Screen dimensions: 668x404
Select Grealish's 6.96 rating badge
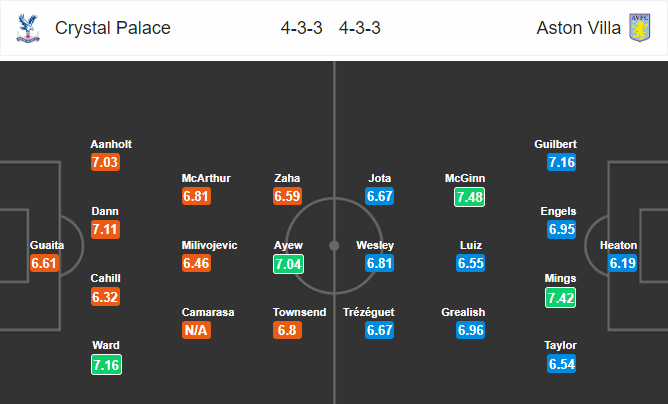[470, 330]
